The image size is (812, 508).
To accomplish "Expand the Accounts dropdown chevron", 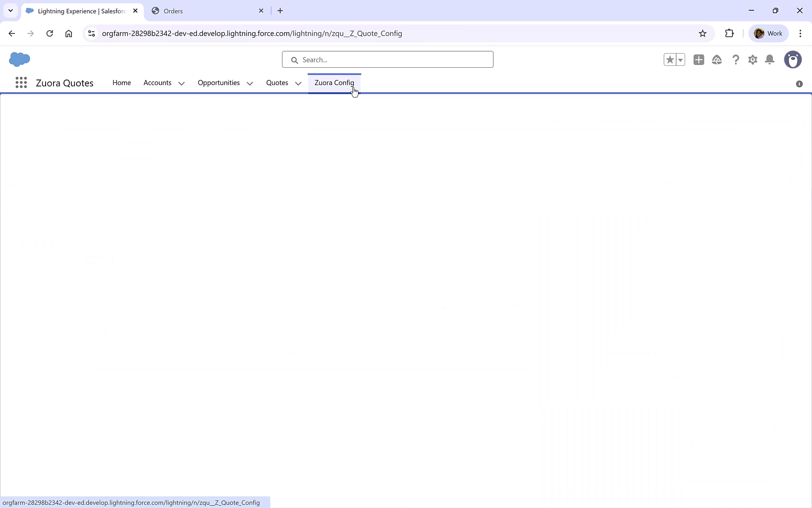I will [x=181, y=83].
